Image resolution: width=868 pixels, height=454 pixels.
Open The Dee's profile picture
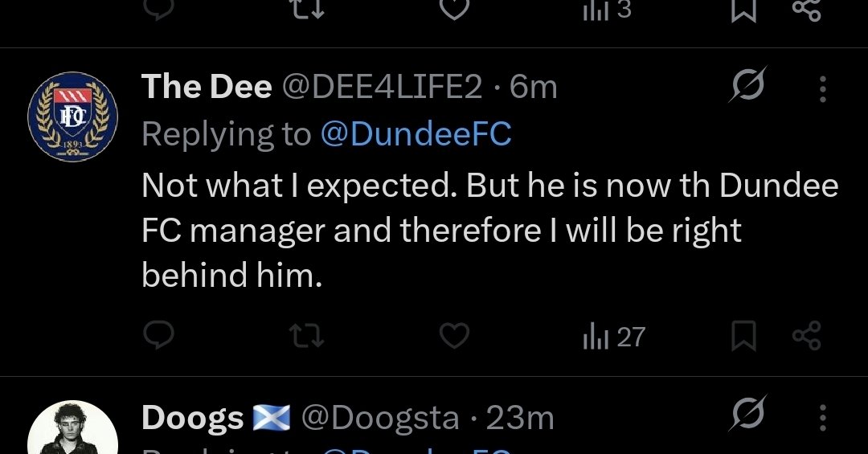click(73, 112)
